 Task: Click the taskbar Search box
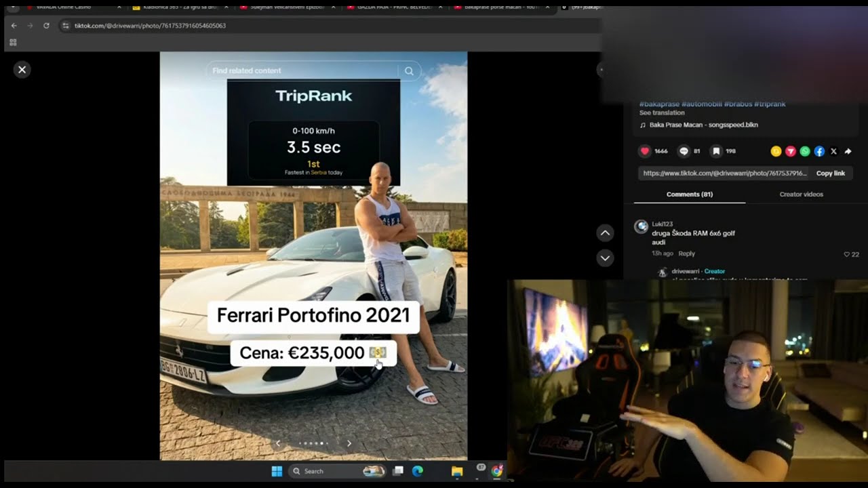337,471
